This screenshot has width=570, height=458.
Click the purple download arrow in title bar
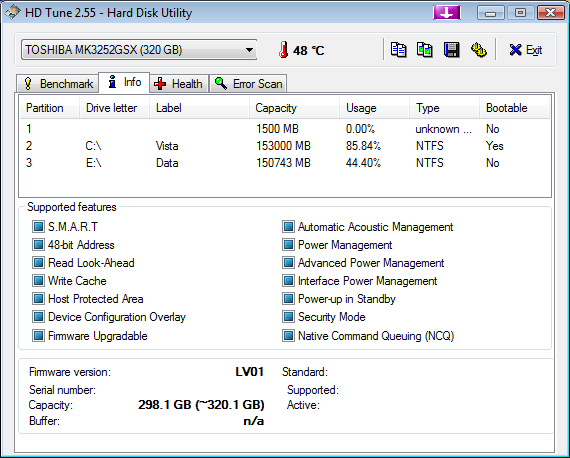point(447,13)
